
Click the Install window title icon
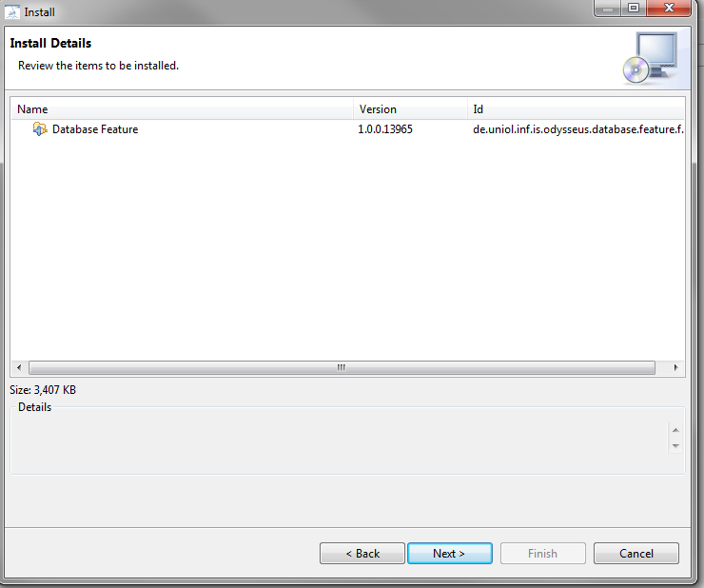[x=12, y=12]
